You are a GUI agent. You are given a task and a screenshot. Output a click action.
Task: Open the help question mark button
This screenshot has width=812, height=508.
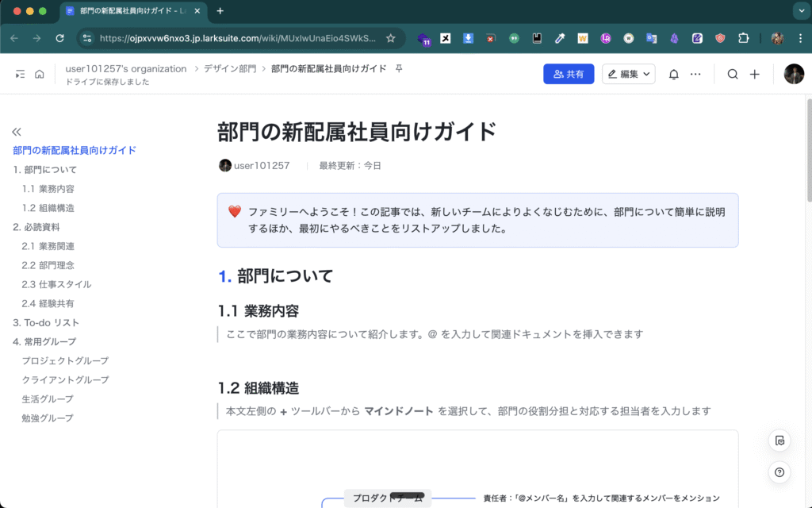click(x=779, y=473)
